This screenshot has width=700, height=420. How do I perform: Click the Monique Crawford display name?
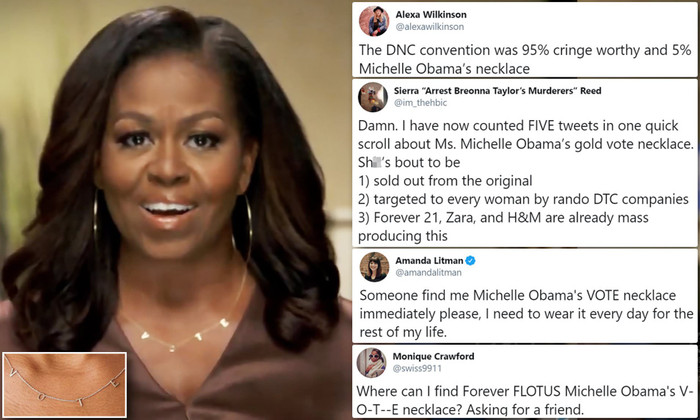coord(433,356)
